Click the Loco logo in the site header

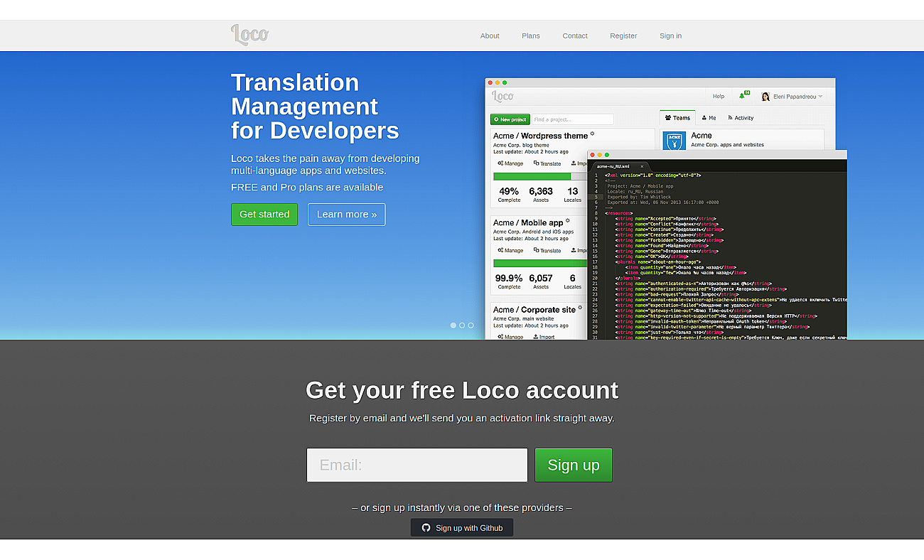point(249,35)
